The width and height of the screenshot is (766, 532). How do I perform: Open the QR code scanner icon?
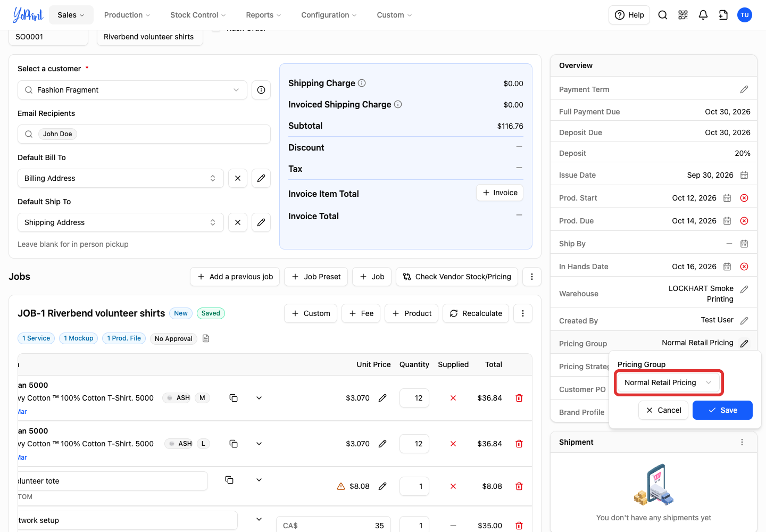683,15
